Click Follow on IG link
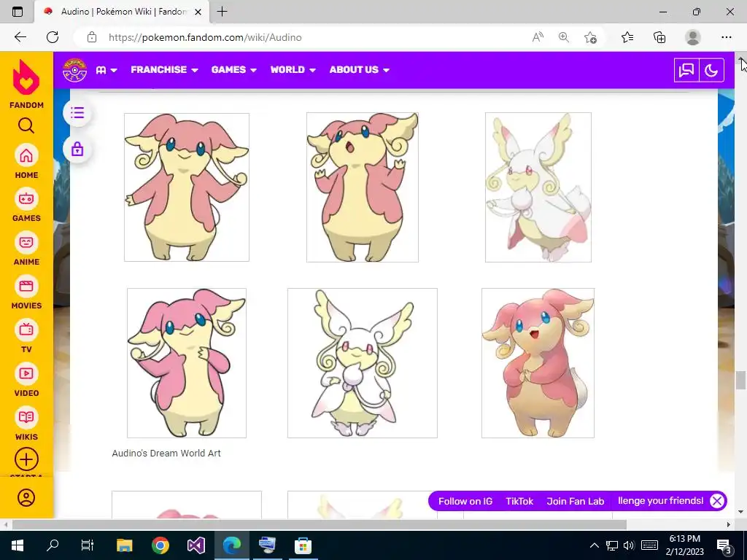747x560 pixels. point(465,501)
